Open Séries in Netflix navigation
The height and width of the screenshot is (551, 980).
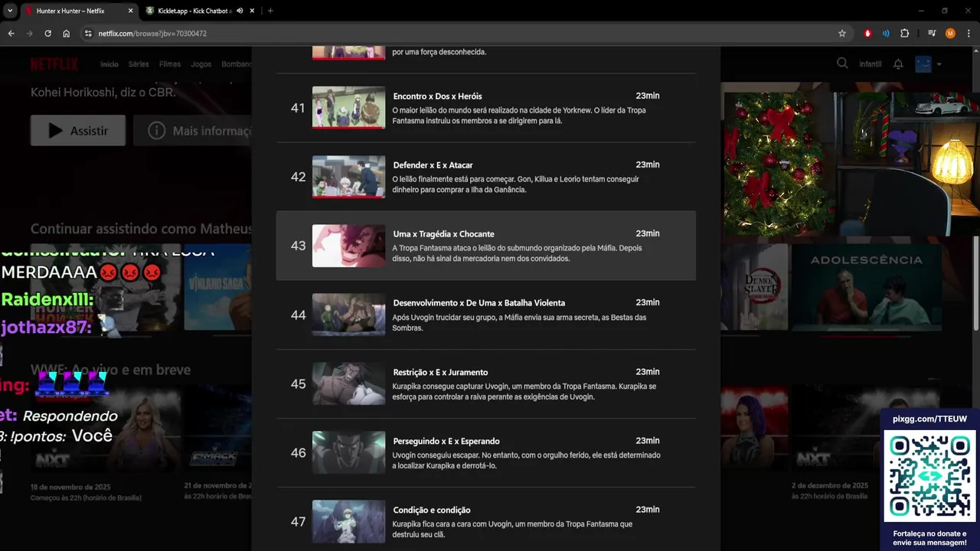tap(139, 64)
